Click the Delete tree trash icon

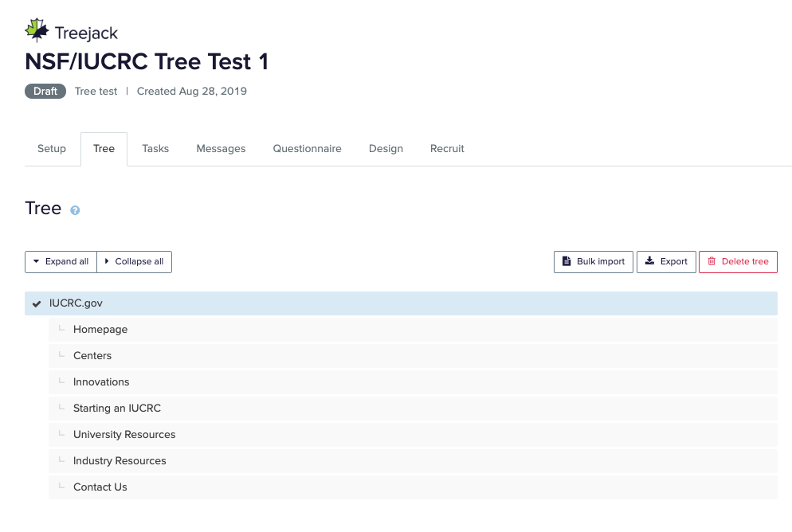coord(712,261)
